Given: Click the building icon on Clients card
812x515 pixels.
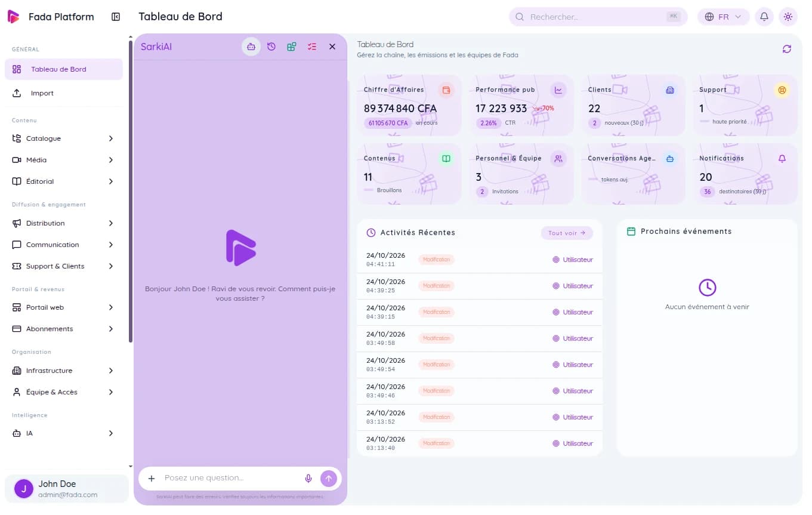Looking at the screenshot, I should tap(670, 90).
